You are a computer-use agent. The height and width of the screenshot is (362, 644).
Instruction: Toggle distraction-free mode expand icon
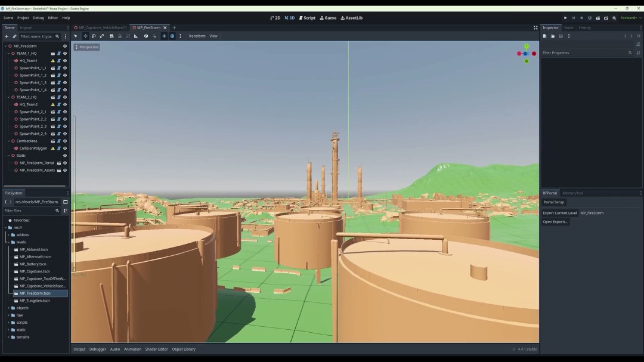tap(535, 27)
